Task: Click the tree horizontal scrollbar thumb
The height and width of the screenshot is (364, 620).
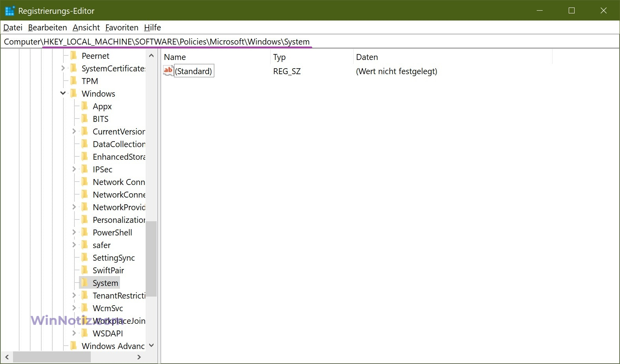Action: pos(52,357)
